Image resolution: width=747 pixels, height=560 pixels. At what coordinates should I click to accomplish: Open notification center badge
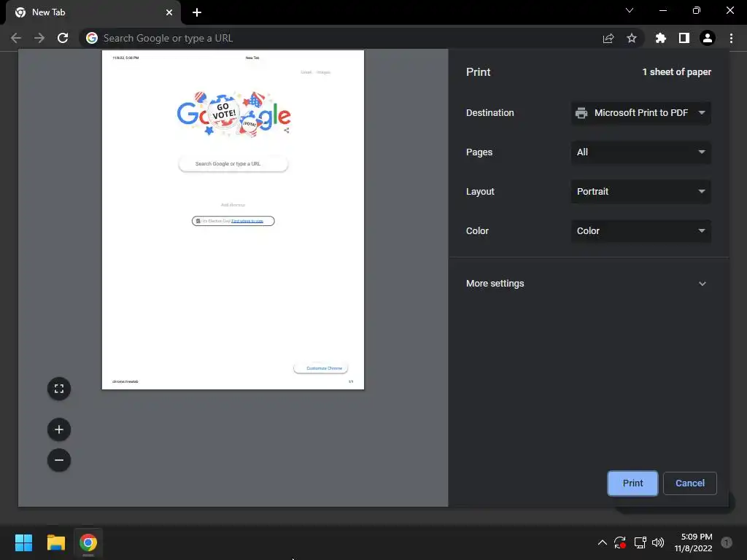click(x=726, y=542)
